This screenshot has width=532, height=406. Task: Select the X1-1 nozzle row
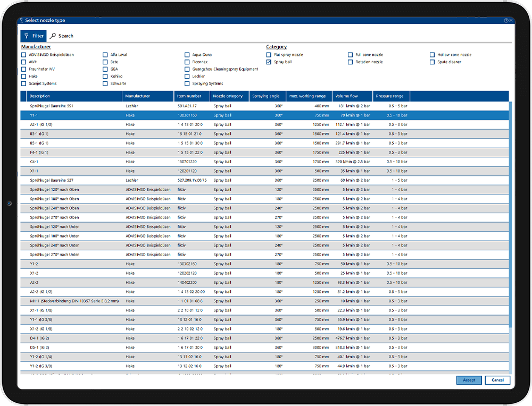pyautogui.click(x=264, y=171)
